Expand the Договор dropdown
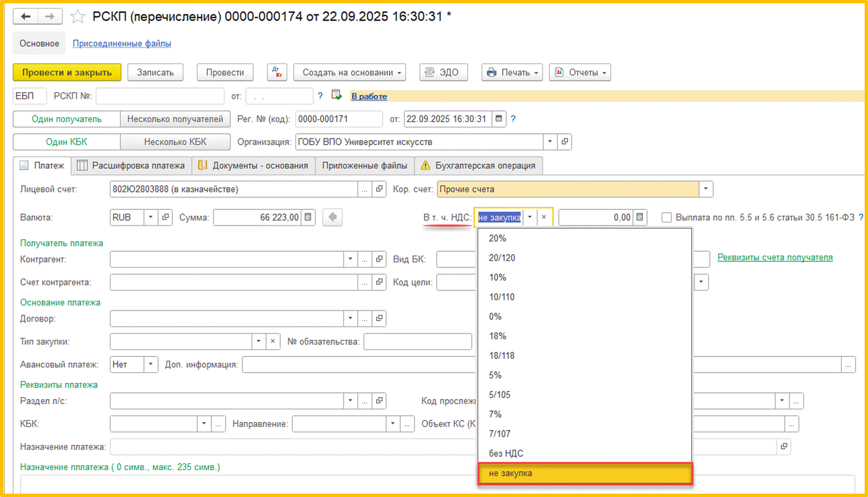 click(x=350, y=318)
